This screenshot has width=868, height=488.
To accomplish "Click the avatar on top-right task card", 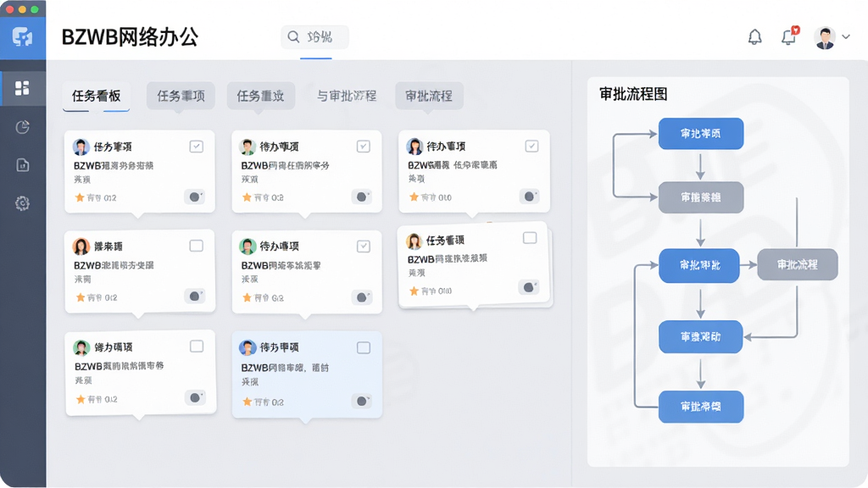I will [x=415, y=146].
